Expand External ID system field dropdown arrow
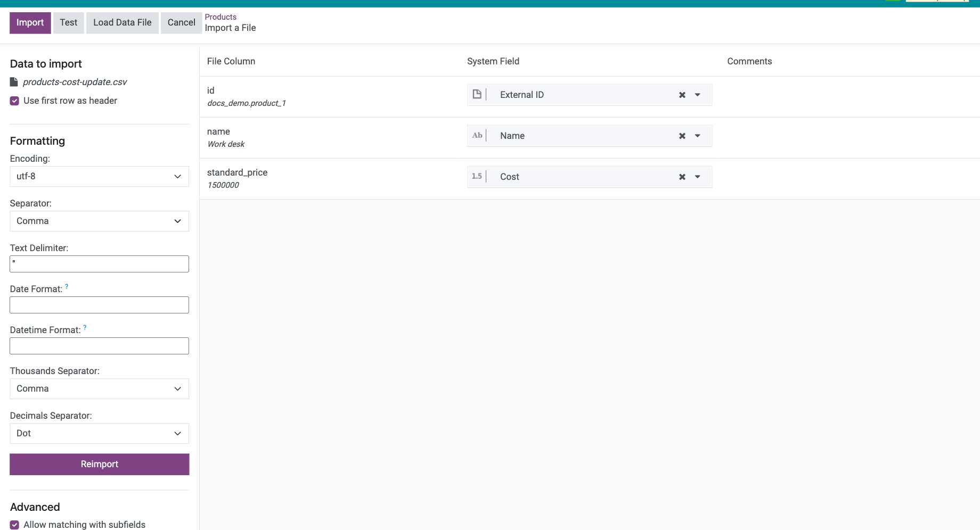Image resolution: width=980 pixels, height=530 pixels. 698,95
